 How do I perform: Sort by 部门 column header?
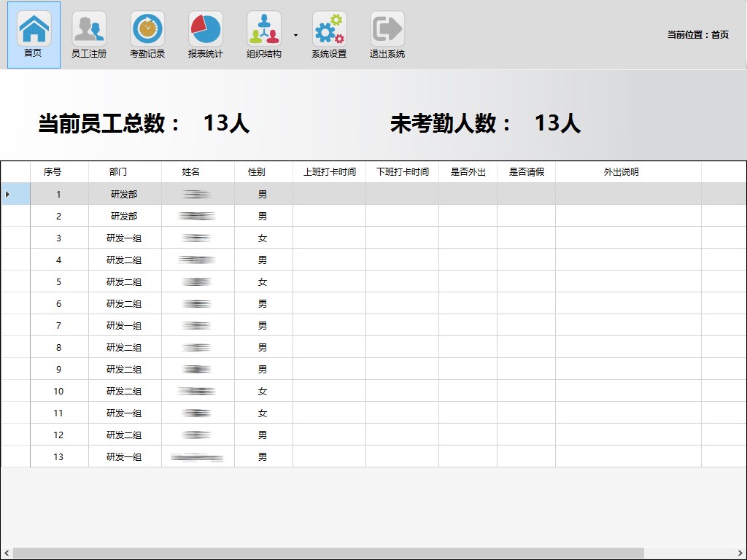[118, 172]
